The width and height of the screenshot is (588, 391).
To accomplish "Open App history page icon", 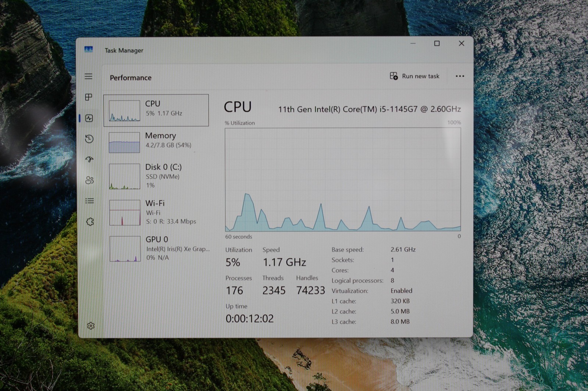I will 89,139.
